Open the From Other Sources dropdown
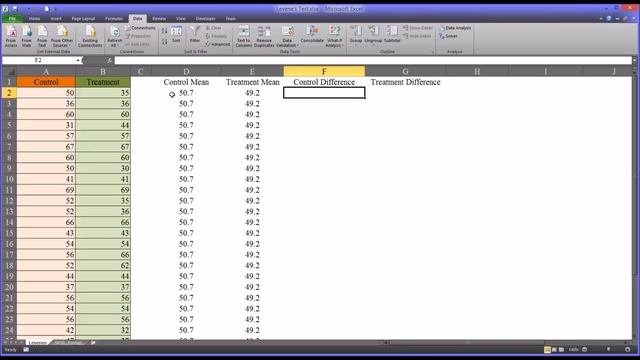 (62, 36)
